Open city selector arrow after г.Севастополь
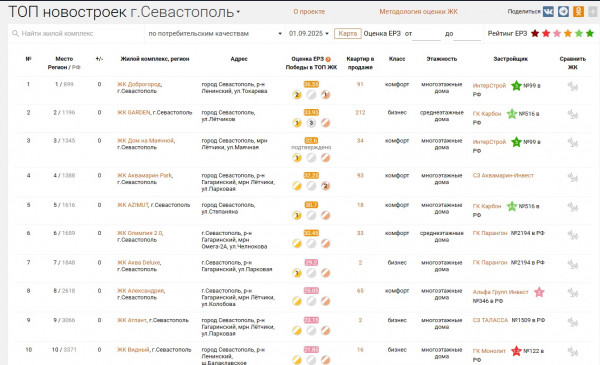This screenshot has width=600, height=365. click(x=238, y=12)
